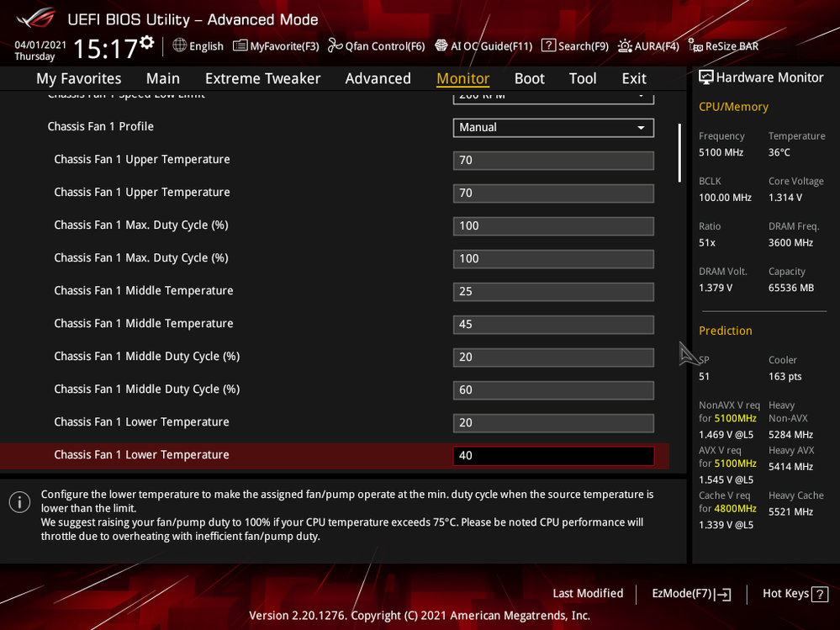
Task: Launch Qfan Control using the fan icon
Action: click(x=335, y=45)
